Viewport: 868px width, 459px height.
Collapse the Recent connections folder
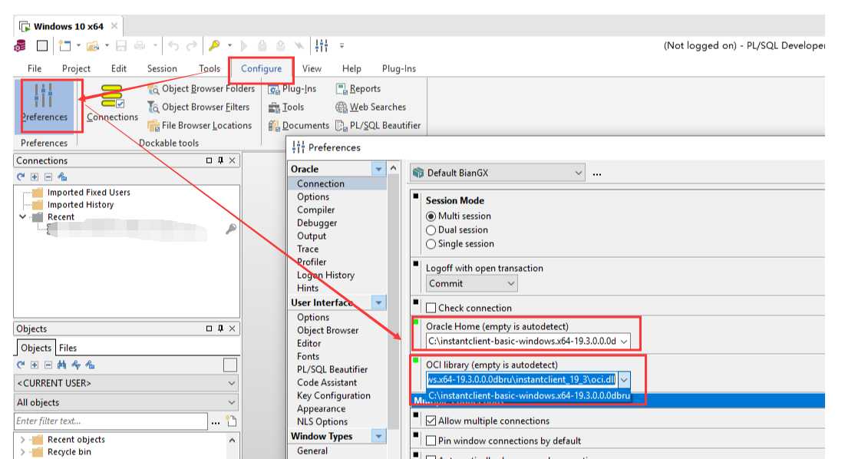(x=23, y=217)
